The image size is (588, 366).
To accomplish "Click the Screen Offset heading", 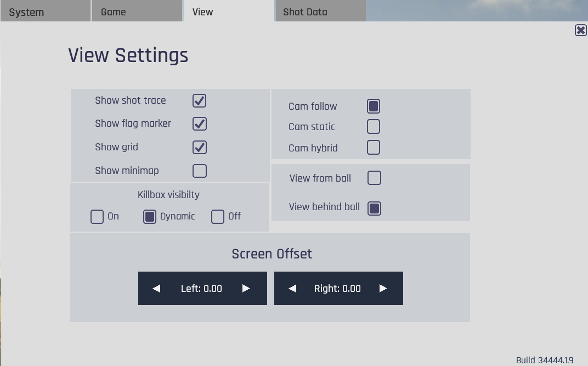I will 272,254.
